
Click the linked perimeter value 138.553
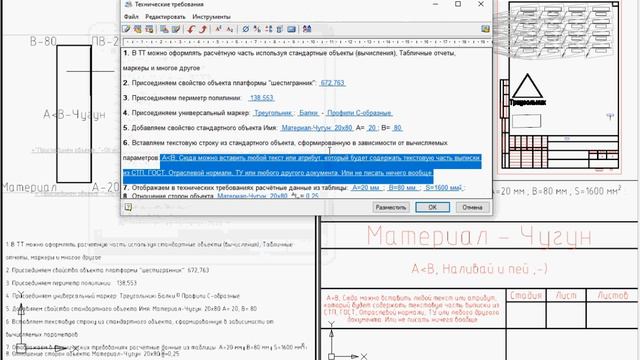(x=261, y=98)
